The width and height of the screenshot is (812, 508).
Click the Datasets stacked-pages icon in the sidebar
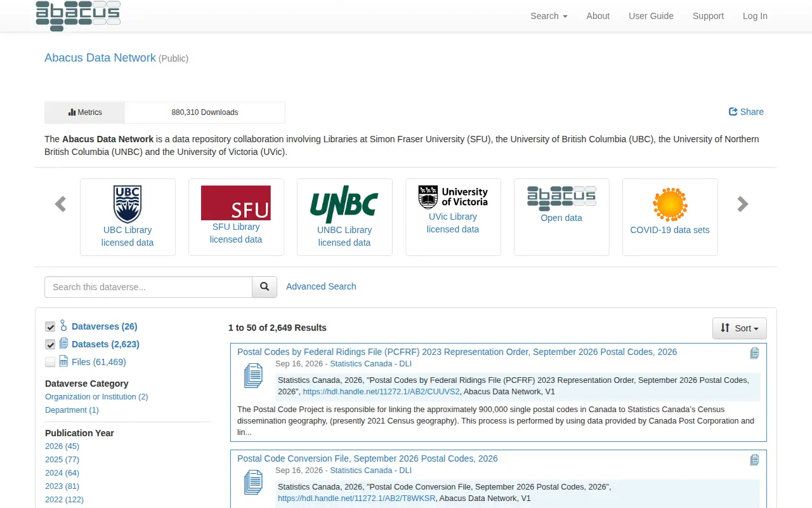[x=63, y=344]
